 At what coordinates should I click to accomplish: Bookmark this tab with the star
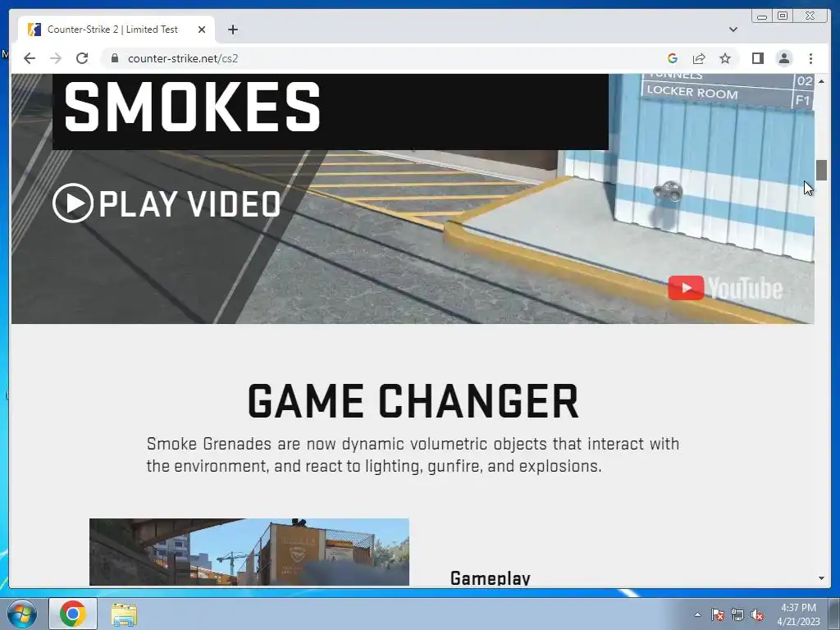tap(725, 58)
